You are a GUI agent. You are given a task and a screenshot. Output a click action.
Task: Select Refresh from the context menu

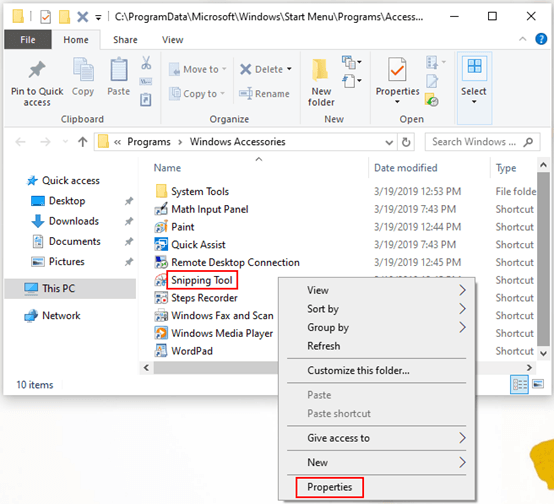pos(324,346)
